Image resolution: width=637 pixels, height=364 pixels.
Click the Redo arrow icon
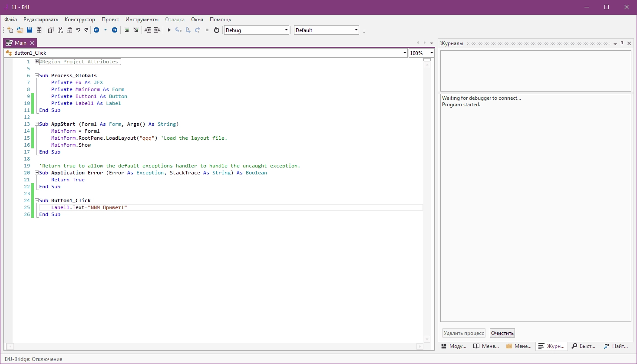pos(86,30)
